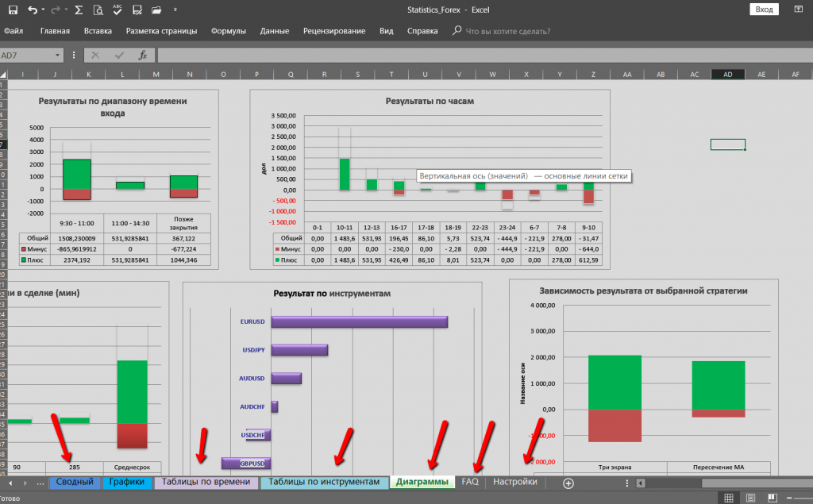
Task: Switch to the Сводный sheet tab
Action: (75, 482)
